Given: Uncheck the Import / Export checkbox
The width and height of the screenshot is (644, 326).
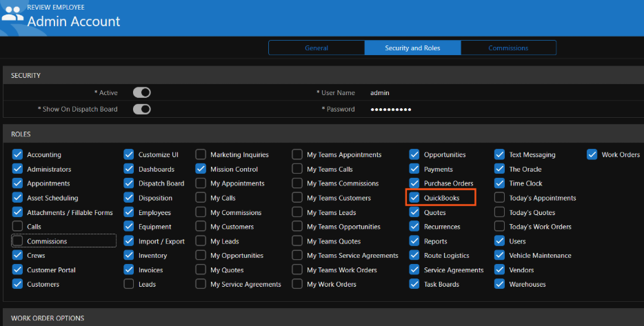Looking at the screenshot, I should [x=128, y=241].
